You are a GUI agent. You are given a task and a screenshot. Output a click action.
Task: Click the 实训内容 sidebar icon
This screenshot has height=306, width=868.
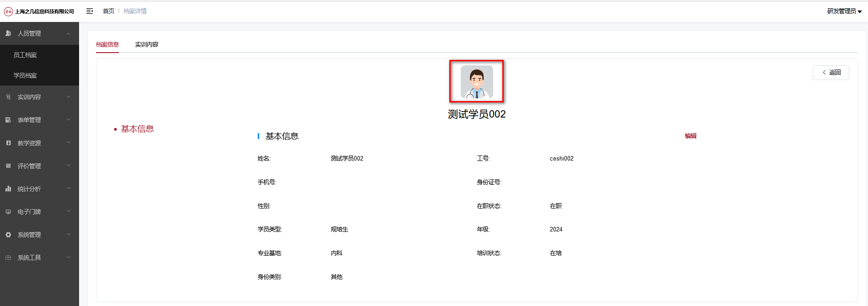(8, 97)
